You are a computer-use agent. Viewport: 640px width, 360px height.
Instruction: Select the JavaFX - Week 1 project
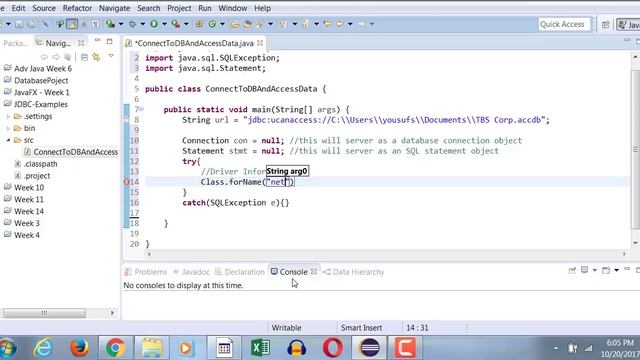[x=42, y=92]
